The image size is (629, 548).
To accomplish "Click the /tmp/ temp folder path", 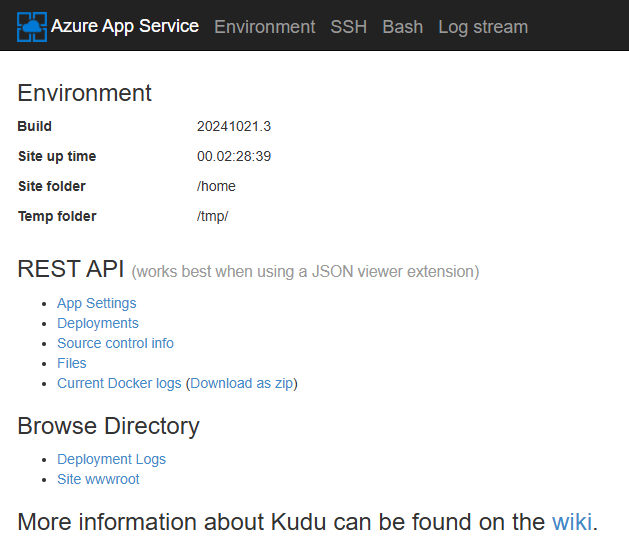I will click(212, 216).
